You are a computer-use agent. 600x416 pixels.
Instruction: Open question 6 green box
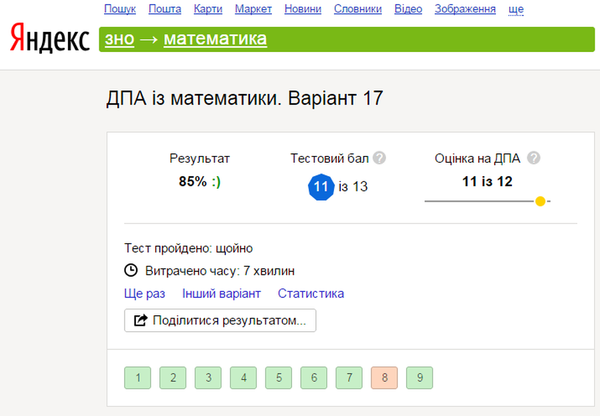click(313, 378)
